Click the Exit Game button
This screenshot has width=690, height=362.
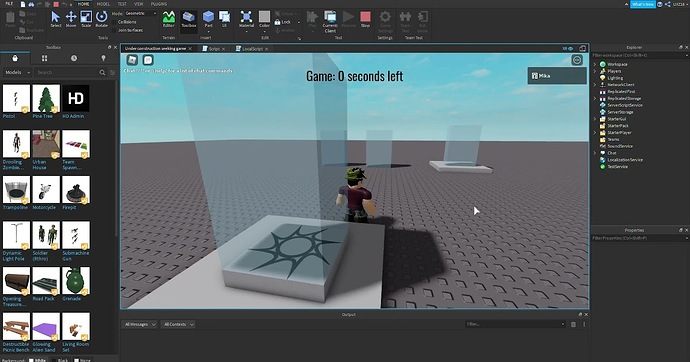[422, 22]
